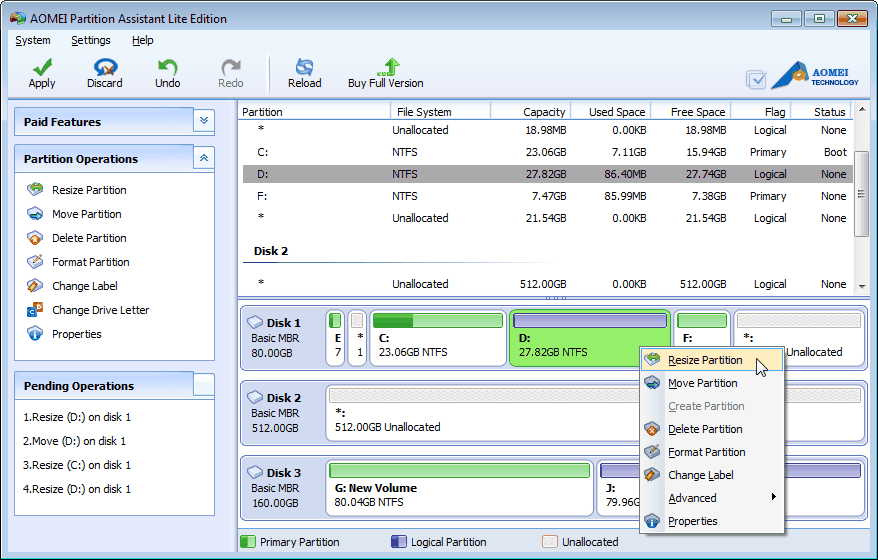Viewport: 878px width, 560px height.
Task: Select the D: 27.82GB NTFS partition block
Action: point(590,338)
